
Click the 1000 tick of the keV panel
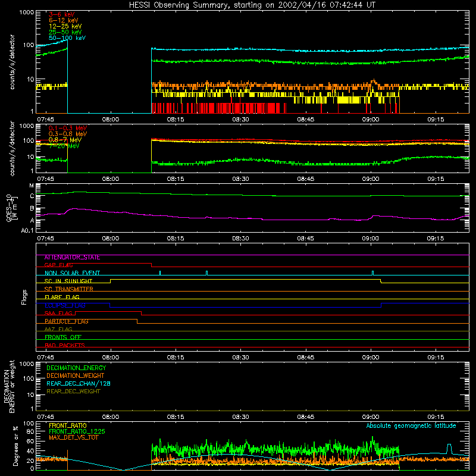coord(27,12)
